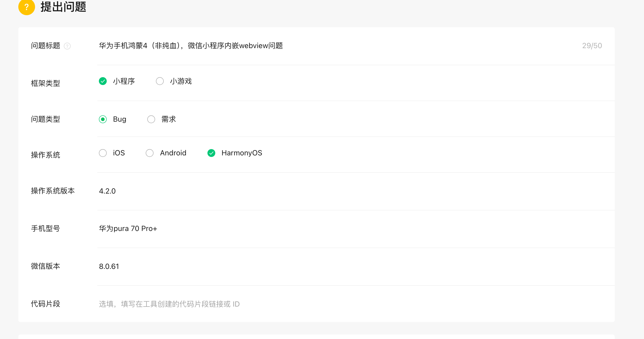Select HarmonyOS operating system option

(211, 153)
